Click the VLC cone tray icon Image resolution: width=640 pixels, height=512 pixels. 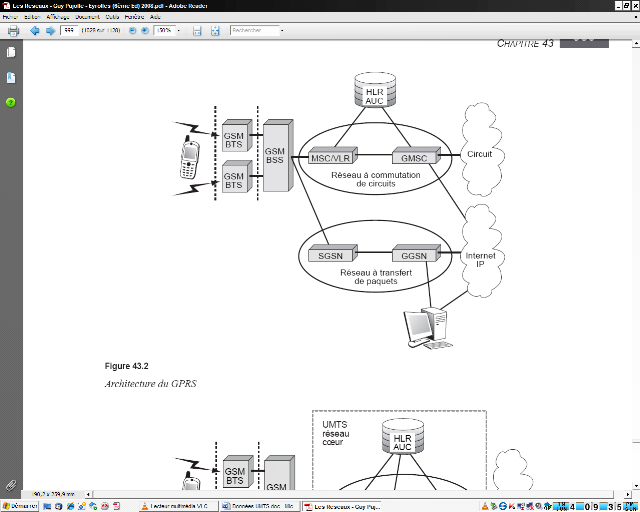(485, 507)
